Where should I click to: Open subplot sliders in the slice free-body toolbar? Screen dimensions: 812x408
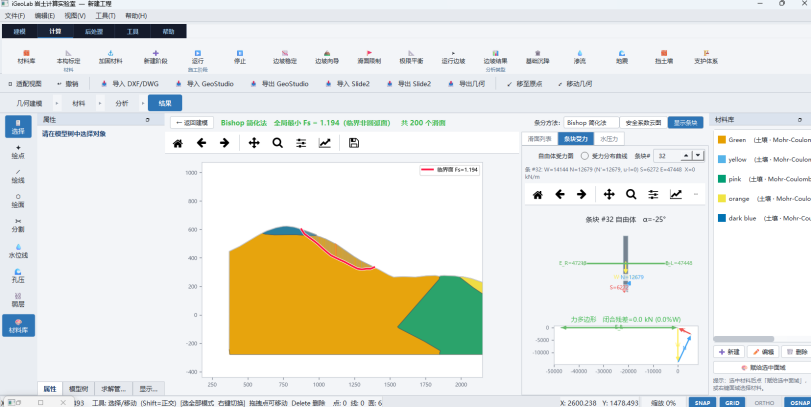tap(653, 194)
